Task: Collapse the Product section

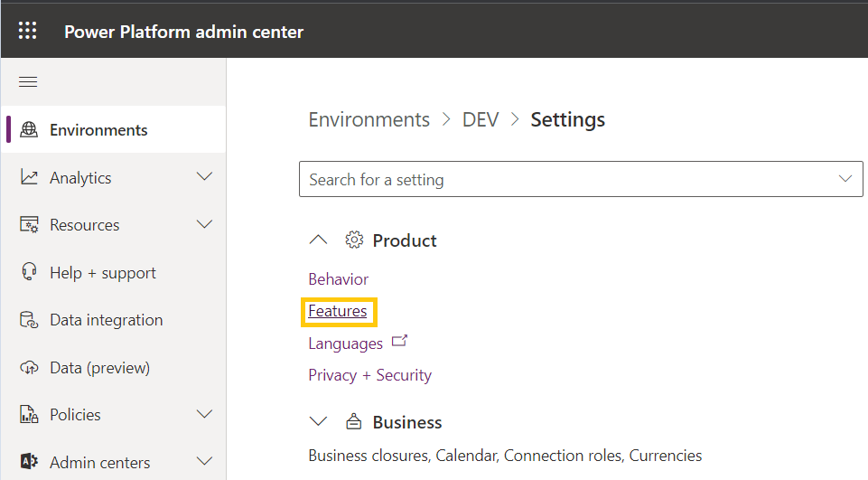Action: (318, 240)
